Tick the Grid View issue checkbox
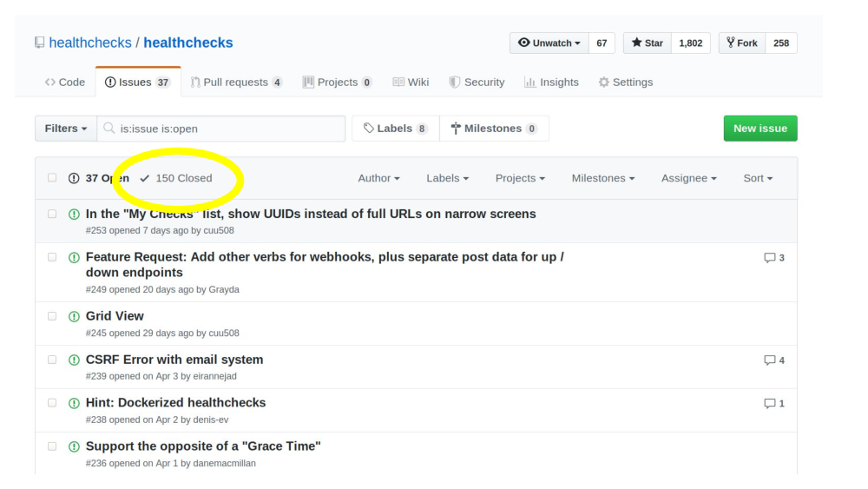The image size is (868, 489). coord(52,316)
